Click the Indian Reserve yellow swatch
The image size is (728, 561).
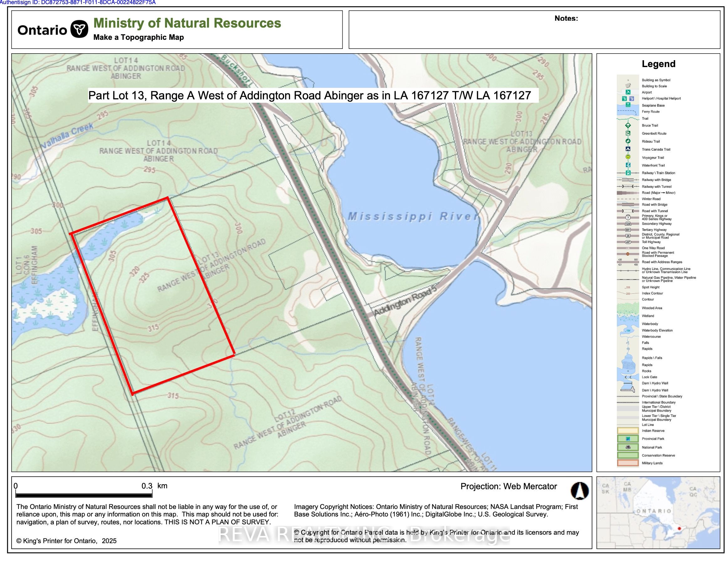628,431
